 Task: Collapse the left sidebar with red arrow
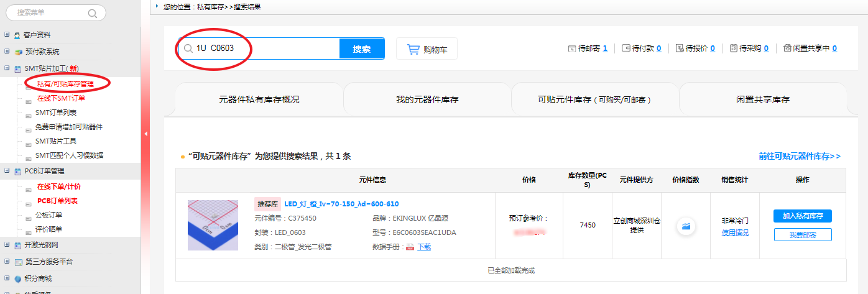pyautogui.click(x=145, y=134)
